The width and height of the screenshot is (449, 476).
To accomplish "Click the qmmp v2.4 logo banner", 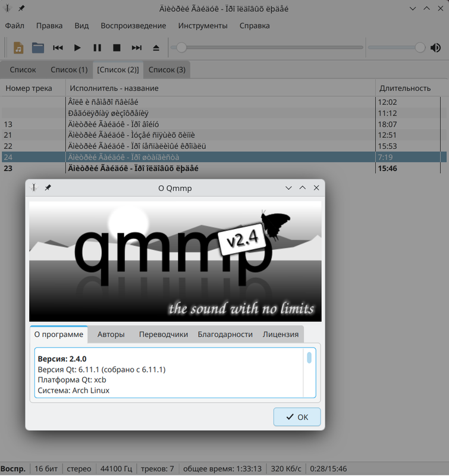I will 175,261.
